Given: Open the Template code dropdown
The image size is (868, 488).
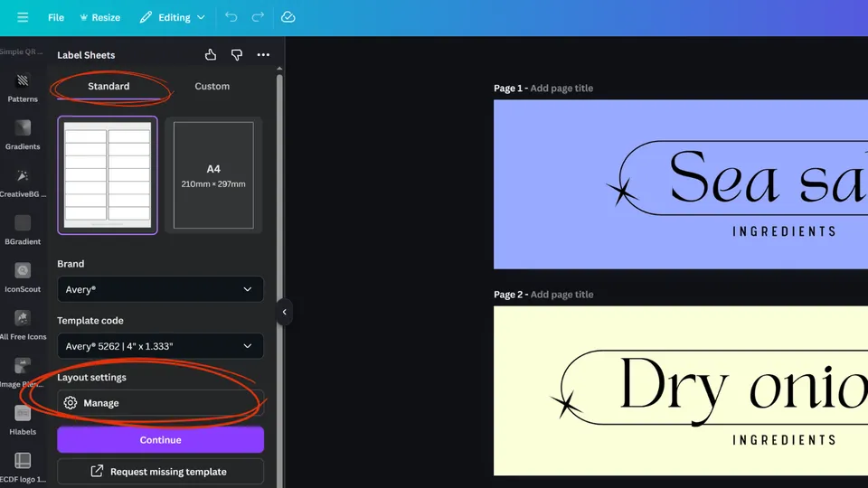Looking at the screenshot, I should pyautogui.click(x=161, y=346).
